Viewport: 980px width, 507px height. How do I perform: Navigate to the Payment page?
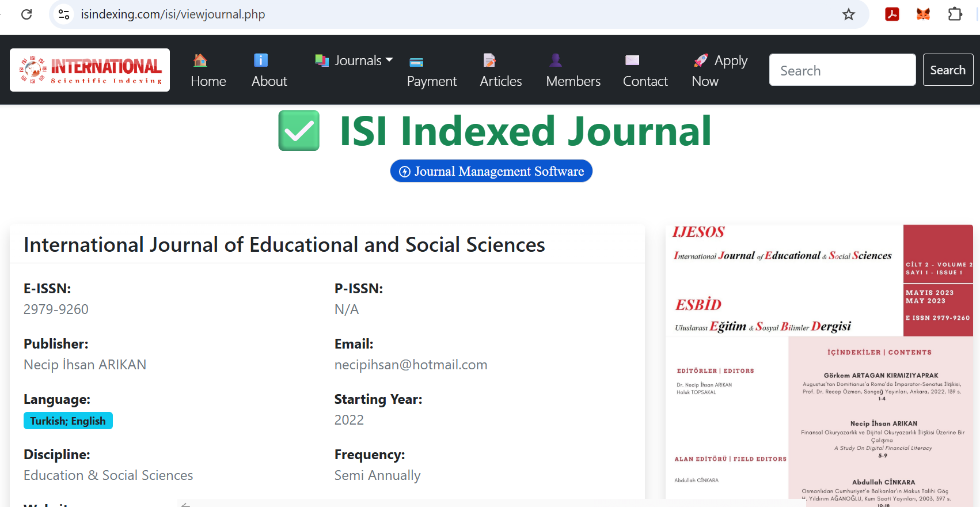coord(431,71)
